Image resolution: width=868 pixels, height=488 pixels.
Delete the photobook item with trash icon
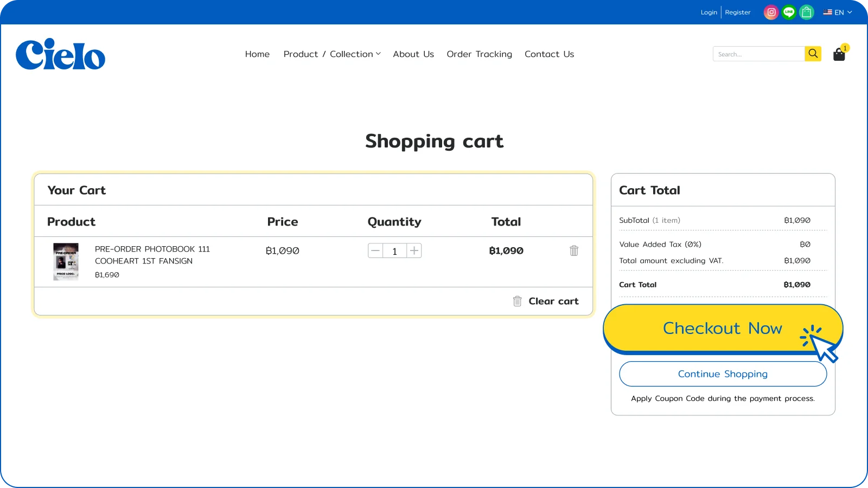(x=574, y=251)
